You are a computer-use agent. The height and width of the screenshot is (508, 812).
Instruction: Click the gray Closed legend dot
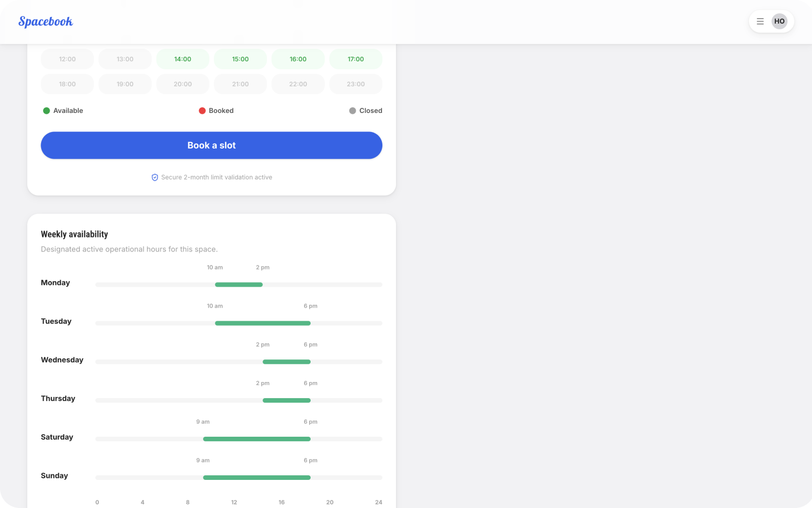tap(352, 111)
